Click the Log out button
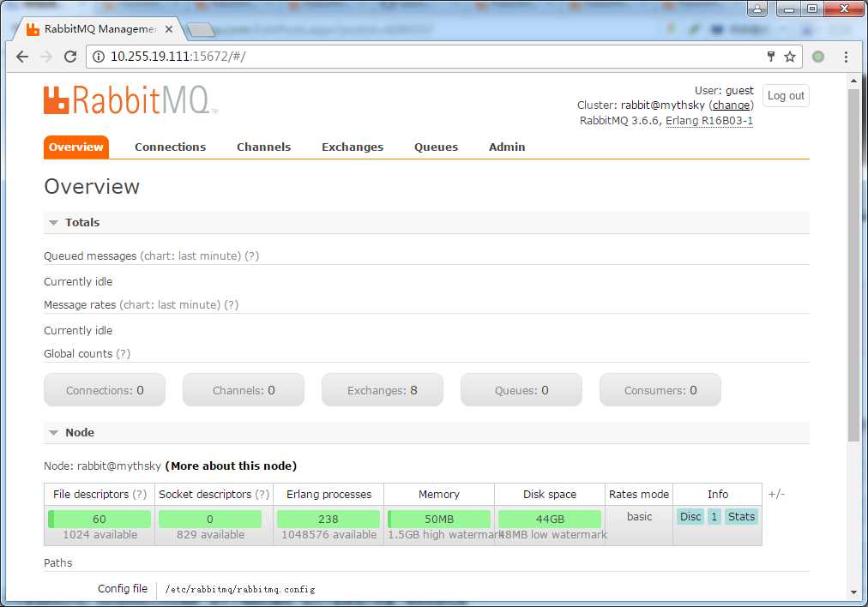 click(786, 96)
